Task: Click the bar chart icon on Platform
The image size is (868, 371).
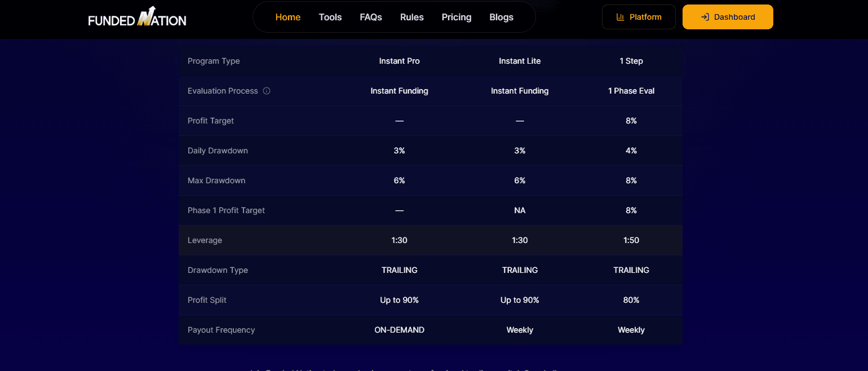Action: pyautogui.click(x=621, y=17)
